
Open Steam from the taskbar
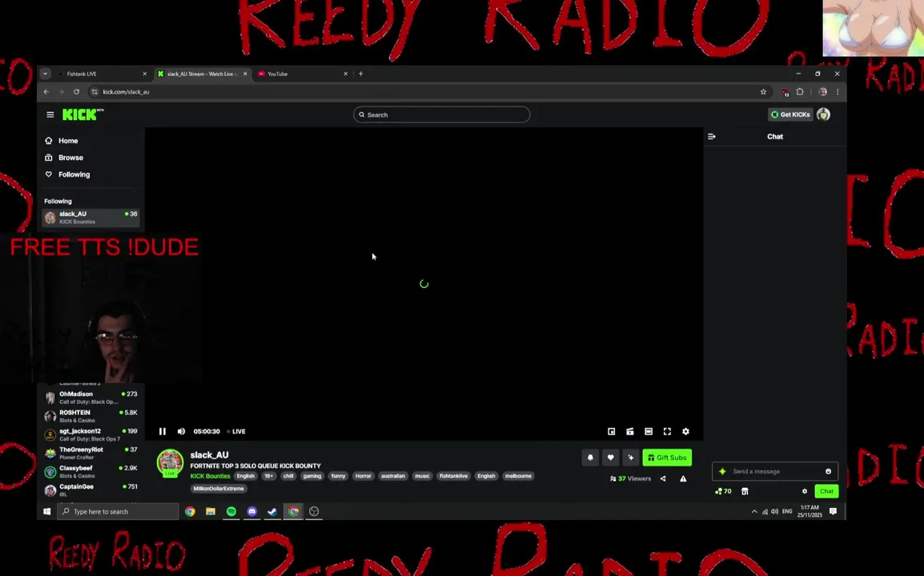click(272, 512)
